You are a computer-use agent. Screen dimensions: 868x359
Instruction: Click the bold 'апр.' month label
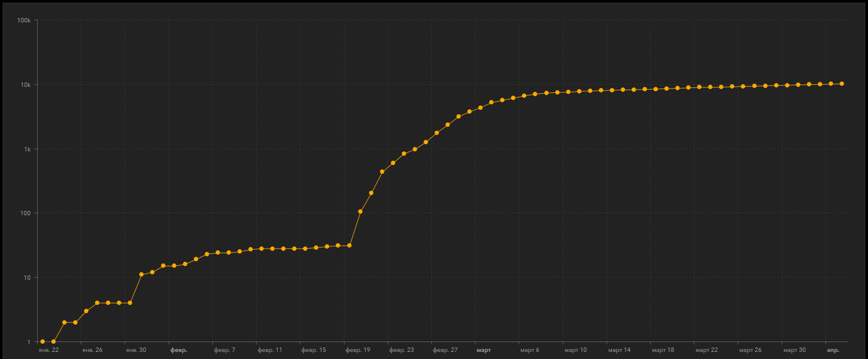pos(833,350)
